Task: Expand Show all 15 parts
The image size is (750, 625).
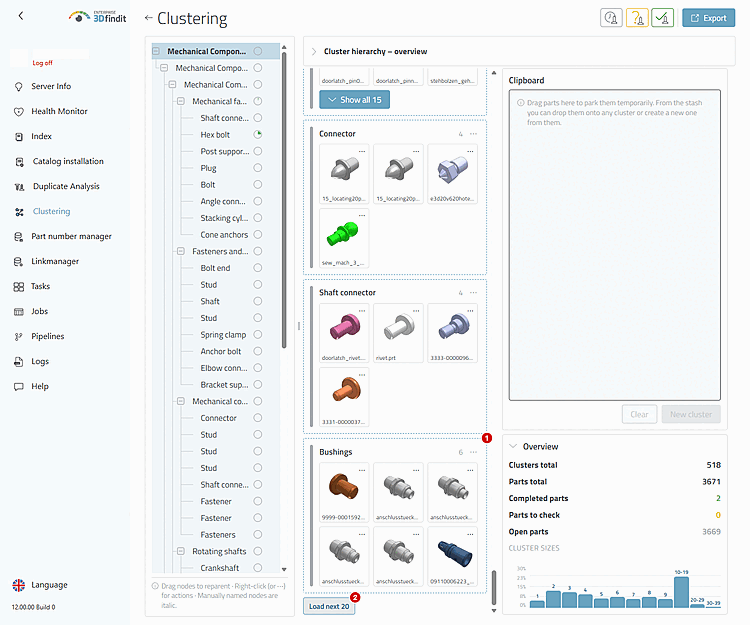Action: 354,100
